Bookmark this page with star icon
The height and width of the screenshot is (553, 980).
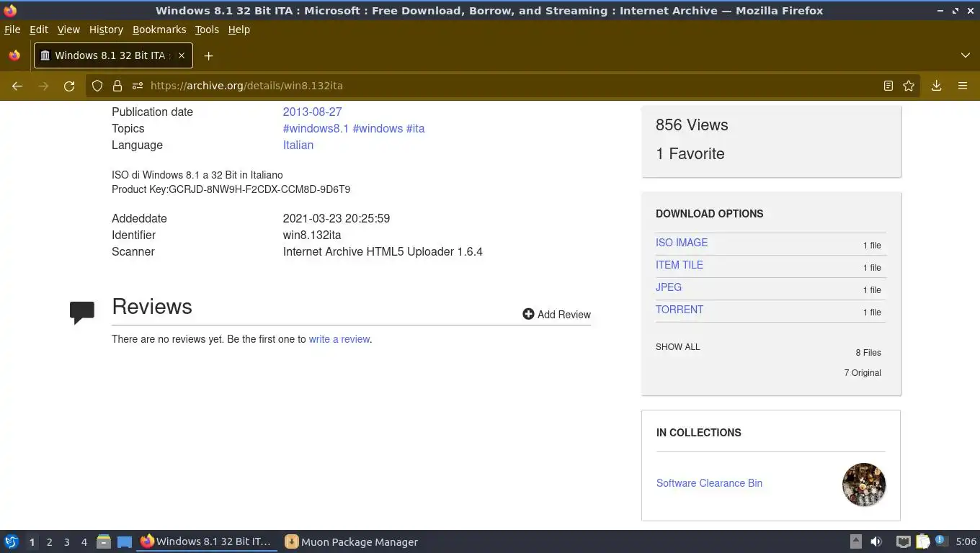(909, 86)
